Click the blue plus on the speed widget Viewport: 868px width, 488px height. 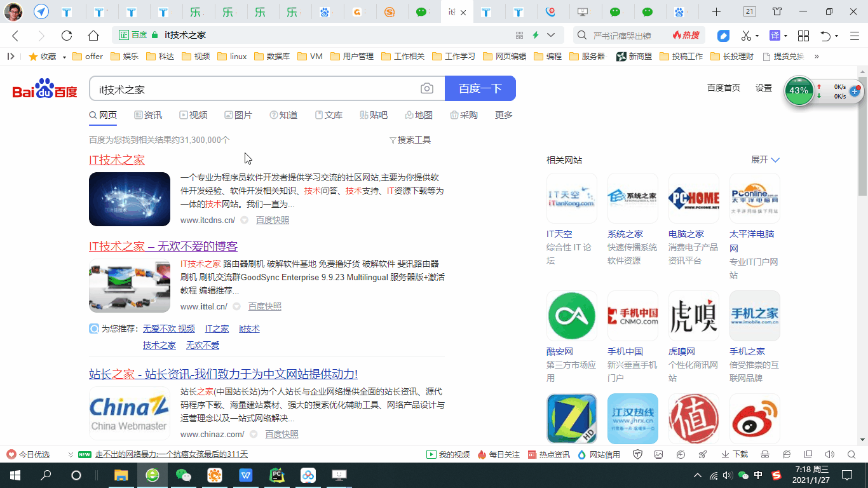coord(855,91)
